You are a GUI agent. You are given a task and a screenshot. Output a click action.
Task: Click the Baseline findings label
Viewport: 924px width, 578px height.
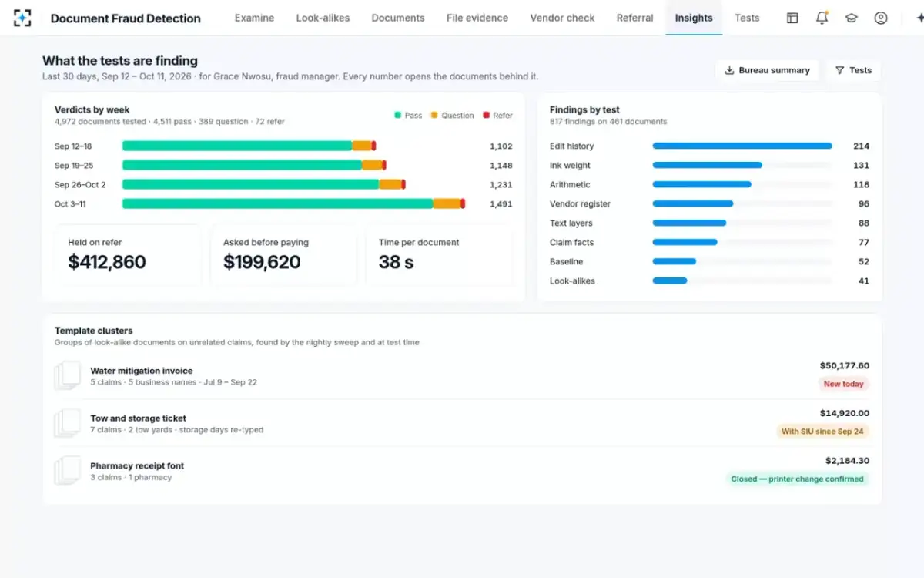566,262
